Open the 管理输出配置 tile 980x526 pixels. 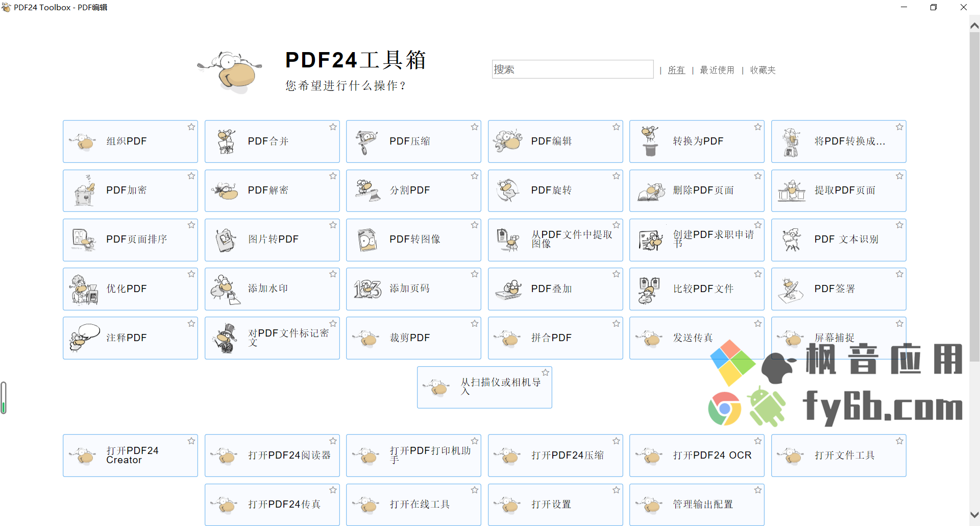697,505
